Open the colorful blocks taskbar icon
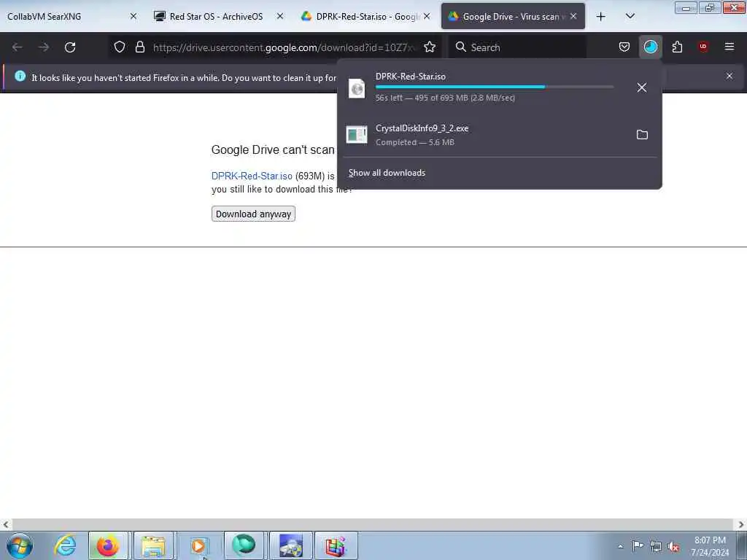The image size is (747, 560). pyautogui.click(x=336, y=545)
